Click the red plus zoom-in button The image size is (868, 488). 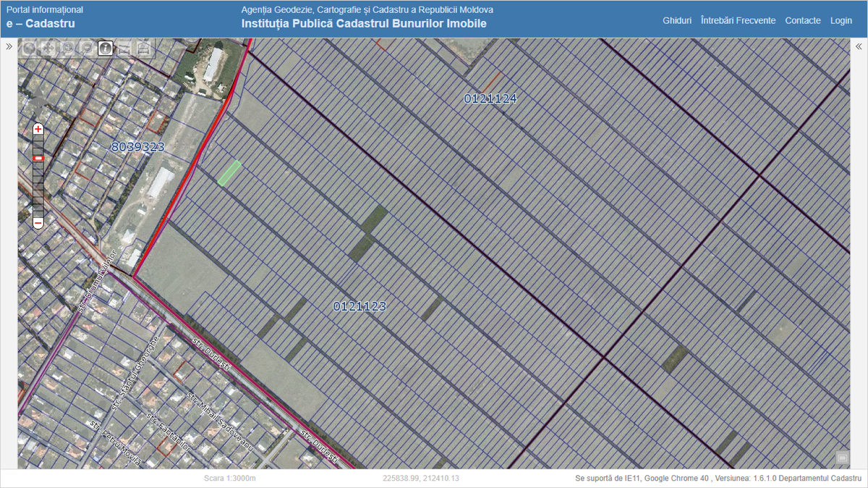(38, 129)
